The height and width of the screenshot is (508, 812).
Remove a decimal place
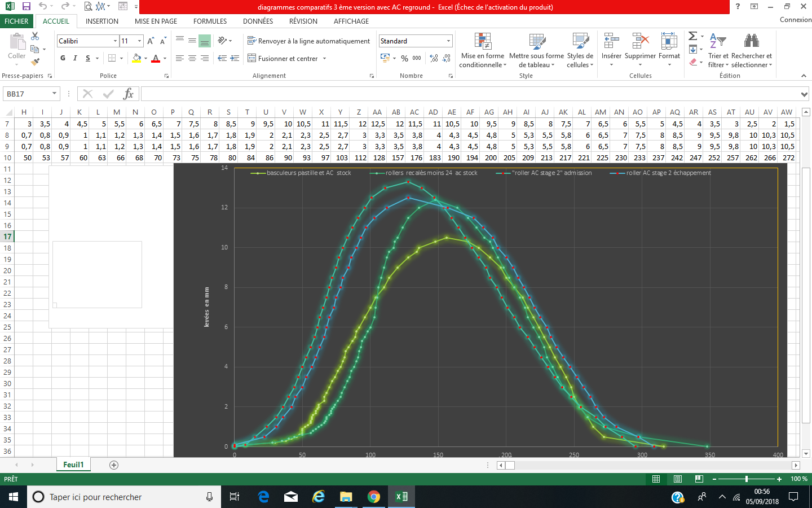click(x=447, y=58)
